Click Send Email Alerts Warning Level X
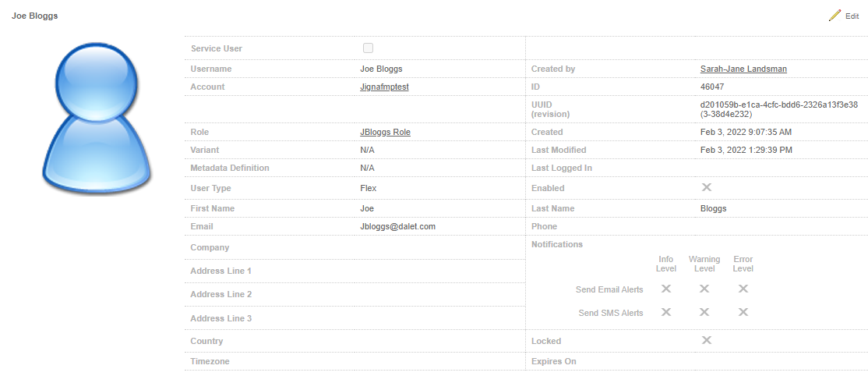This screenshot has width=868, height=376. pyautogui.click(x=704, y=289)
